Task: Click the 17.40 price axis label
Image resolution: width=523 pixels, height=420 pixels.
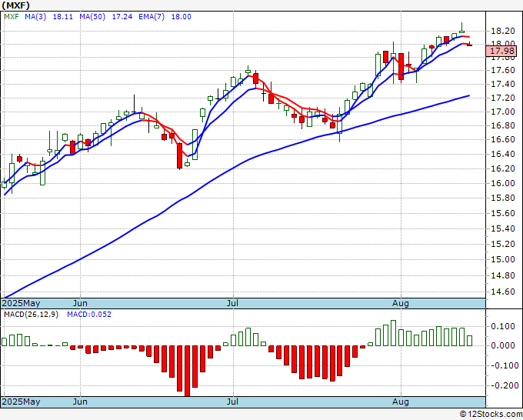Action: click(x=503, y=84)
